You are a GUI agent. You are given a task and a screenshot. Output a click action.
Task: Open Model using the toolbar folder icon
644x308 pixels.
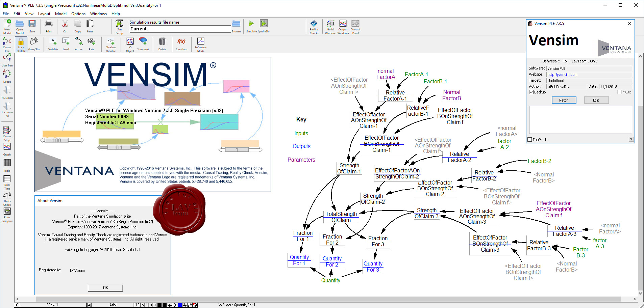pyautogui.click(x=20, y=27)
